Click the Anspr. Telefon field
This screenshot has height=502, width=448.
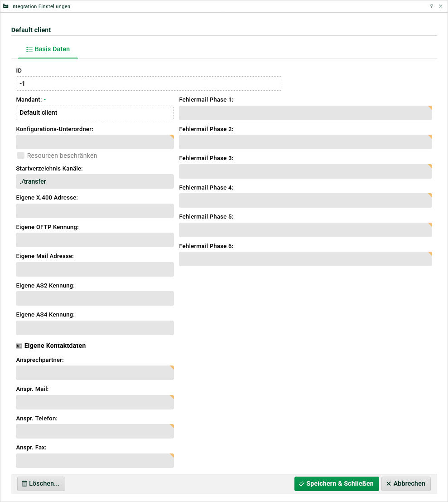coord(95,431)
